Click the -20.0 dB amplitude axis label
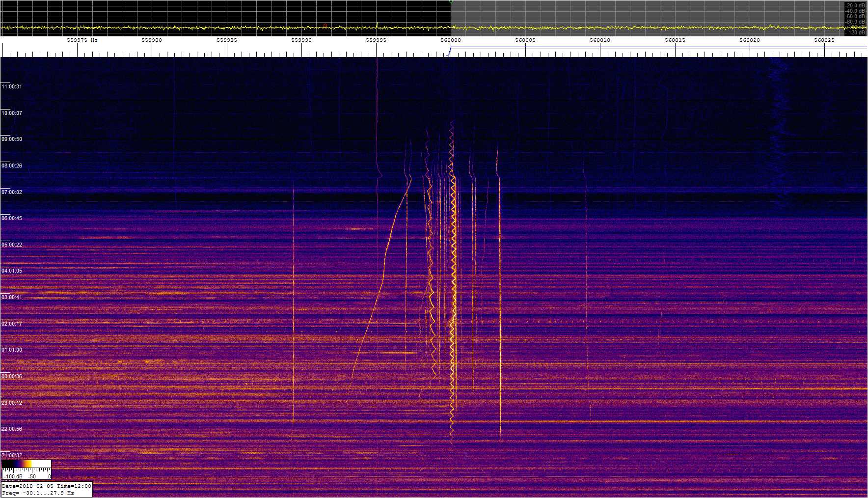Image resolution: width=868 pixels, height=498 pixels. (855, 5)
